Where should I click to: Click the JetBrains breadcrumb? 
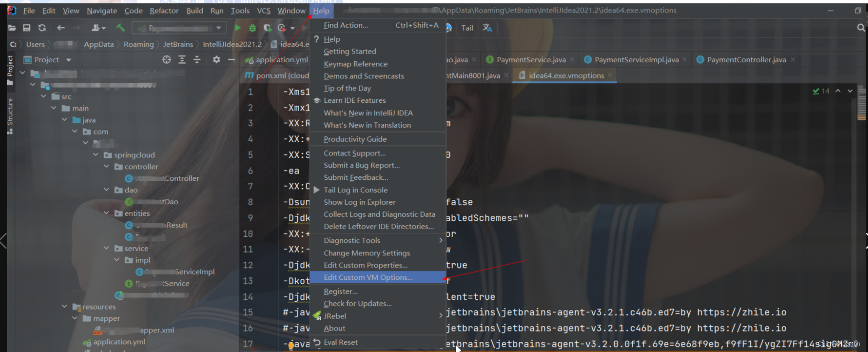[x=178, y=44]
